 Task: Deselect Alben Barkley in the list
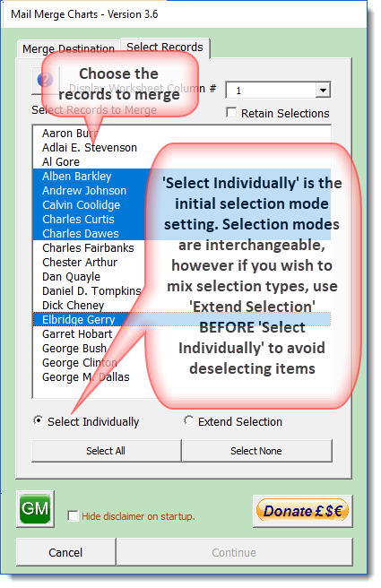coord(77,177)
